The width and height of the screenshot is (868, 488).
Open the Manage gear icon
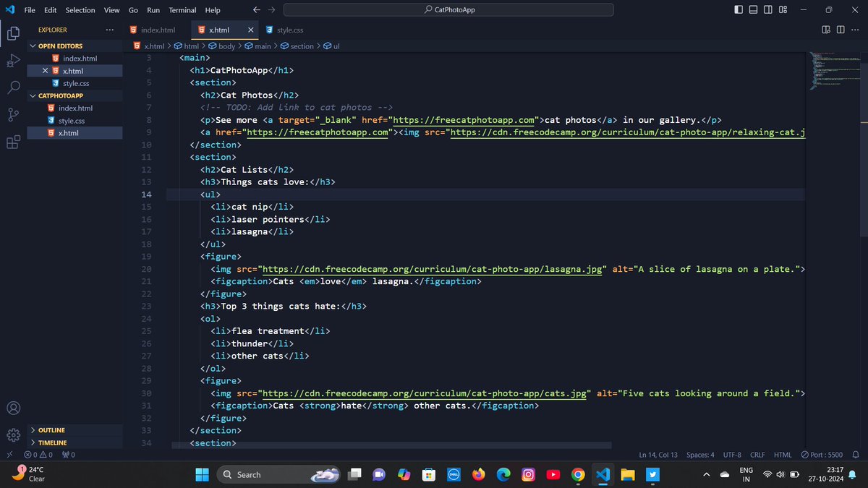click(13, 435)
